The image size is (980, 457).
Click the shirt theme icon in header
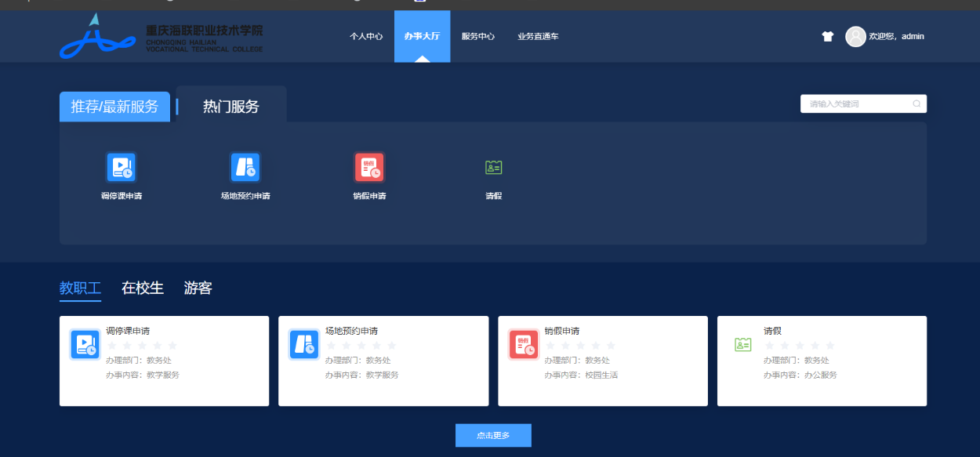(x=828, y=36)
